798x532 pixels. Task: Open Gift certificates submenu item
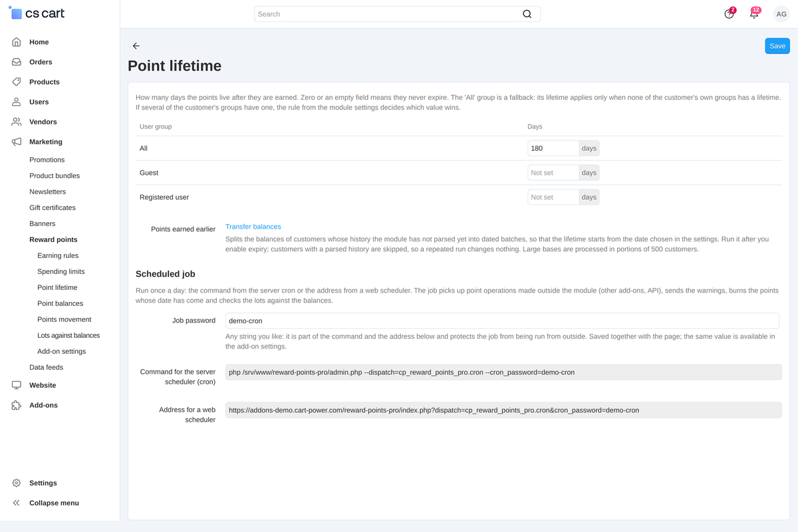click(x=53, y=207)
